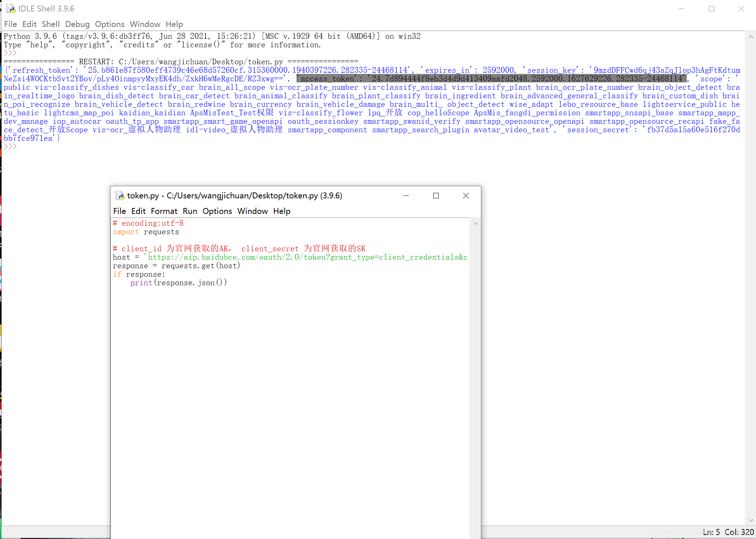Open the Shell menu in IDLE Shell

[50, 24]
